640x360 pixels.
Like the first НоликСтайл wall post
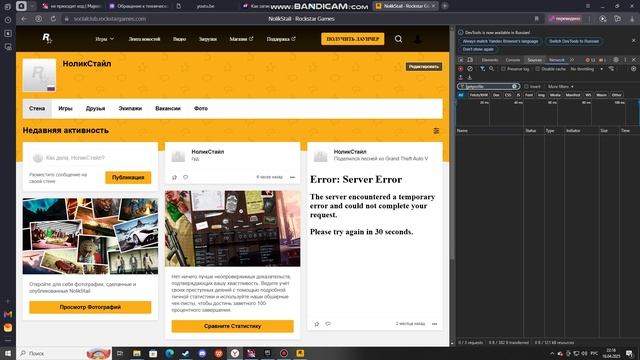pyautogui.click(x=174, y=177)
